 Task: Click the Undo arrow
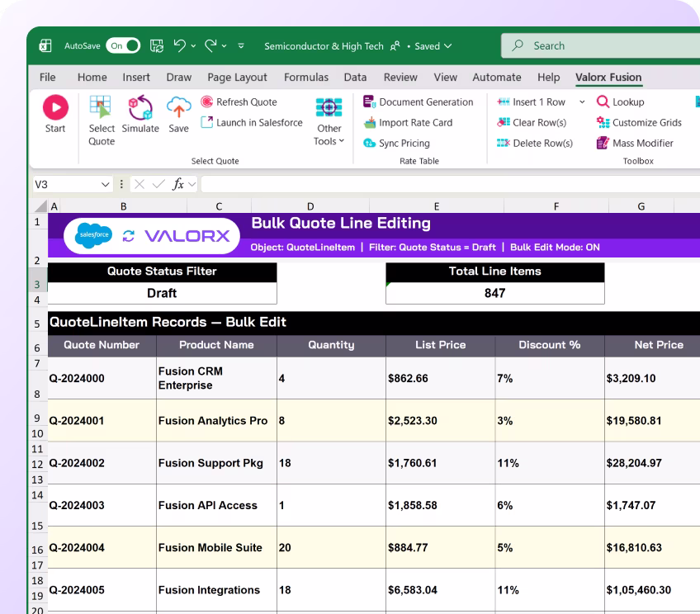point(180,45)
